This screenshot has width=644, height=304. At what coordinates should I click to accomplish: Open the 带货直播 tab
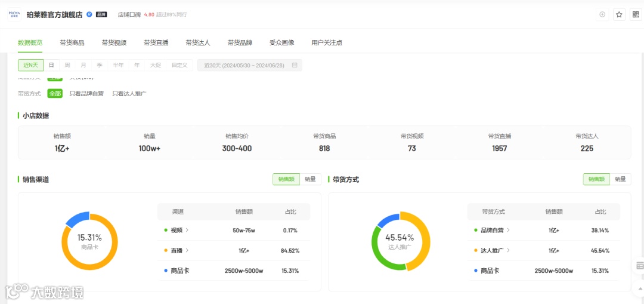[x=156, y=42]
